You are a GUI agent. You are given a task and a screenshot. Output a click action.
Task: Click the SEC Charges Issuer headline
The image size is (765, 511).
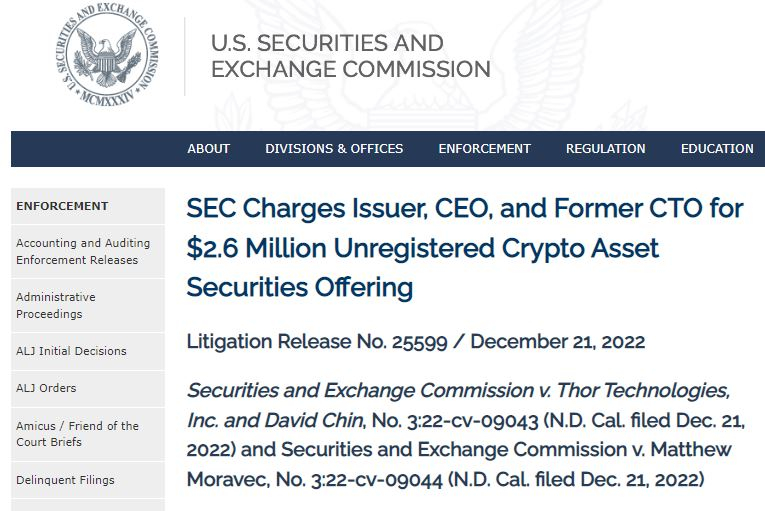tap(464, 248)
